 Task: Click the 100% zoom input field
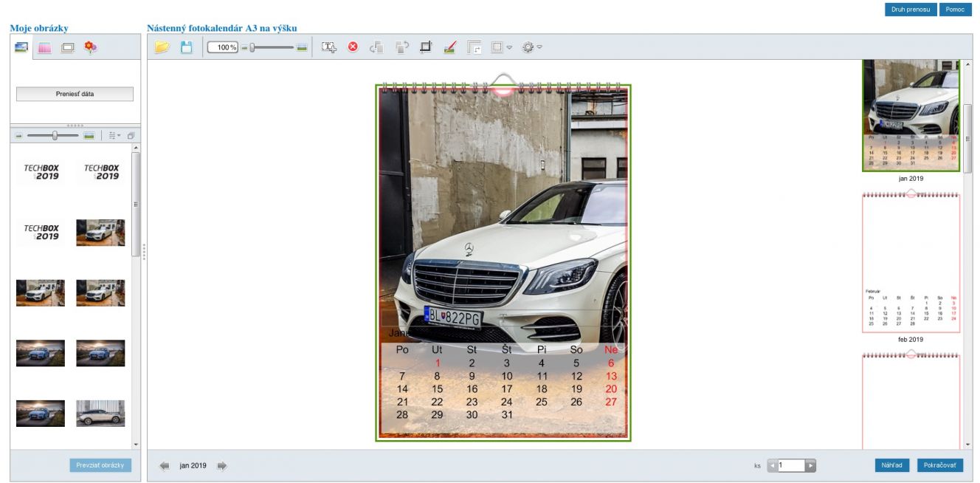pyautogui.click(x=223, y=47)
